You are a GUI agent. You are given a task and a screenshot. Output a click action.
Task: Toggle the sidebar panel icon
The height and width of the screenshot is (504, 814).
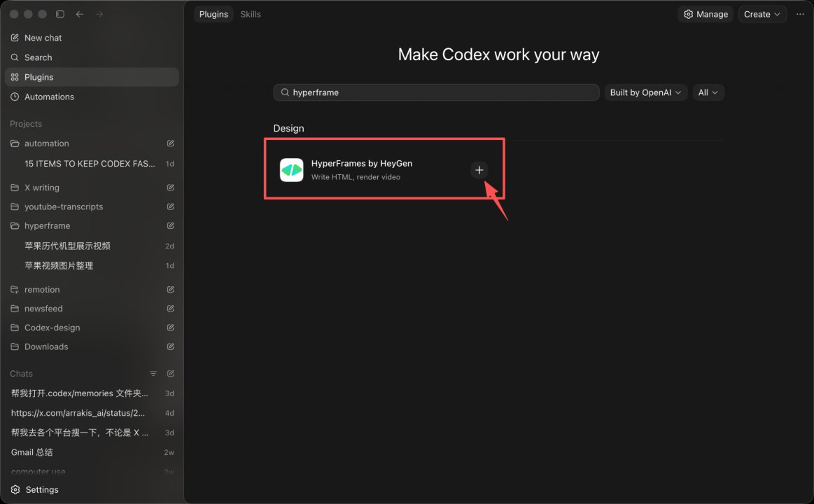tap(60, 14)
